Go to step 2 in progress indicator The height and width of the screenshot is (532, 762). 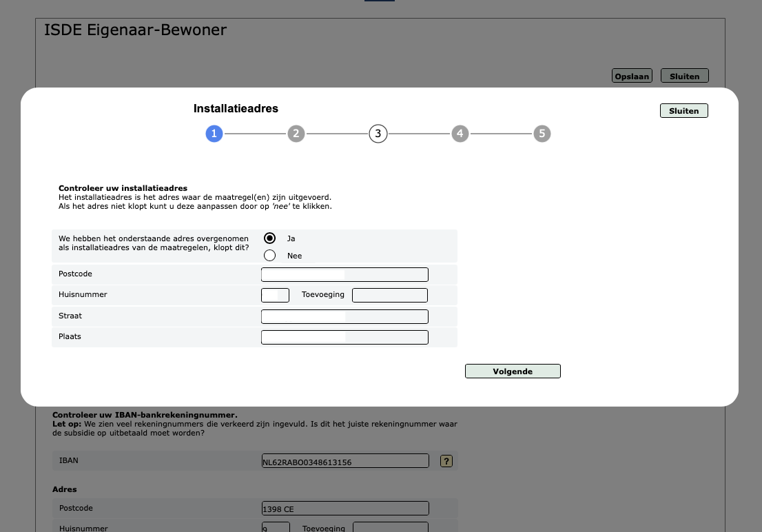tap(296, 134)
